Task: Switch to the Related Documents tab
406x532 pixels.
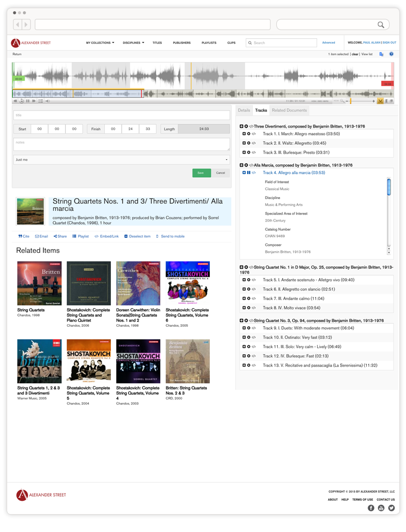Action: tap(289, 110)
